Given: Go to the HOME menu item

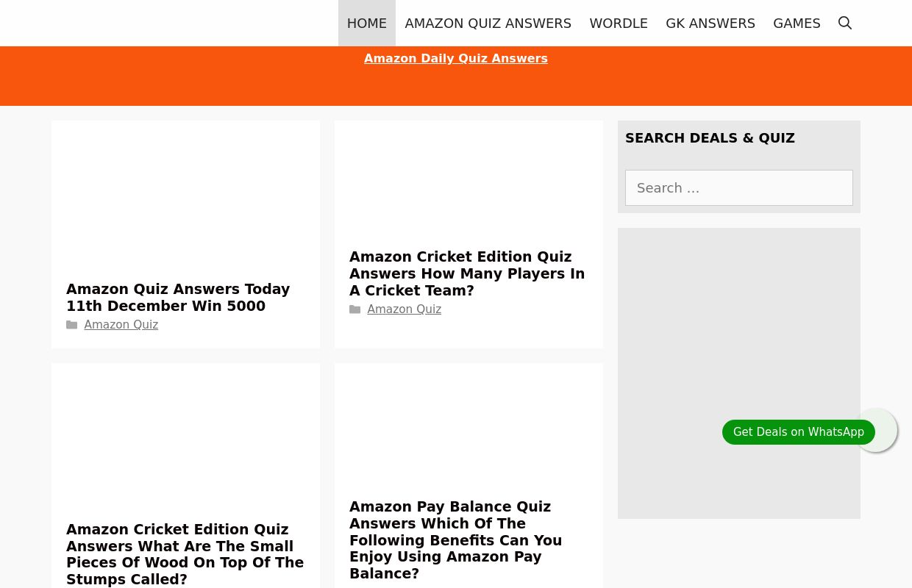Looking at the screenshot, I should pyautogui.click(x=367, y=24).
